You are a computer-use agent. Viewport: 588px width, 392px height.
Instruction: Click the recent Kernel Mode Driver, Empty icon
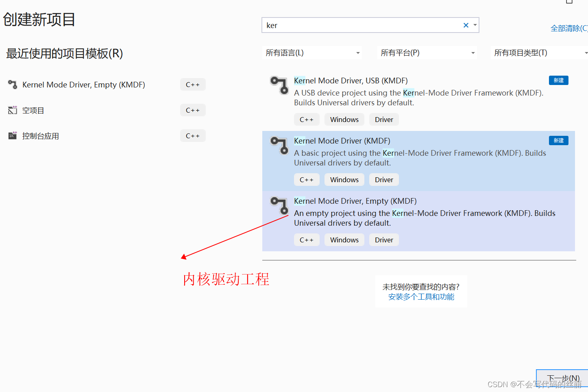13,85
